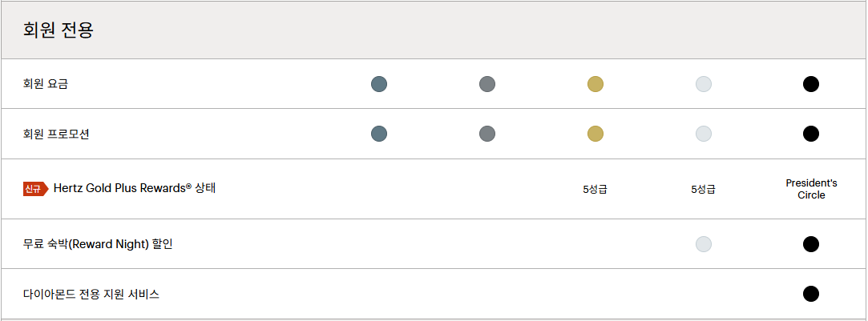Click the gold dot for 회원 프로모션

coord(595,134)
